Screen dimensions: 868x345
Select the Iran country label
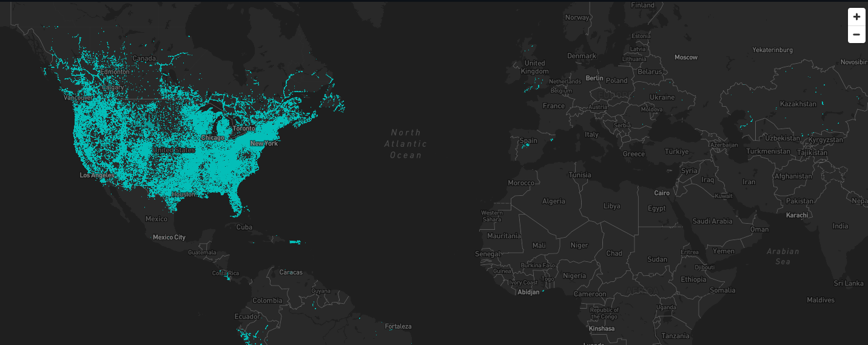click(749, 182)
